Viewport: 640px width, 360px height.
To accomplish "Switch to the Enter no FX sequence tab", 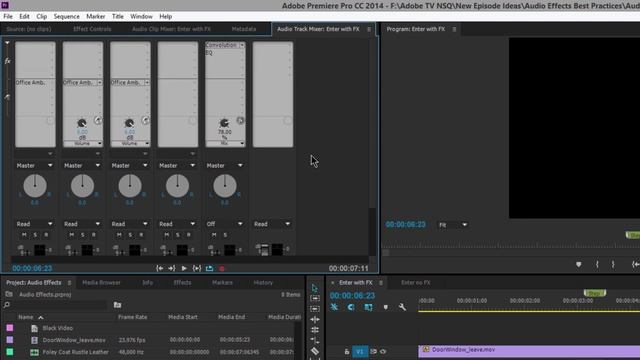I will tap(416, 282).
